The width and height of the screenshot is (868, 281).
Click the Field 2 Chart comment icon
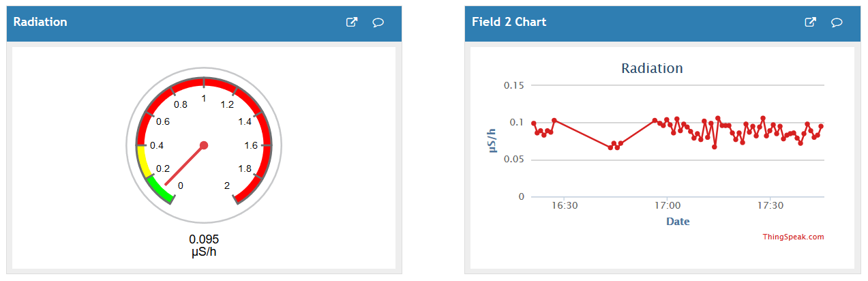coord(837,23)
